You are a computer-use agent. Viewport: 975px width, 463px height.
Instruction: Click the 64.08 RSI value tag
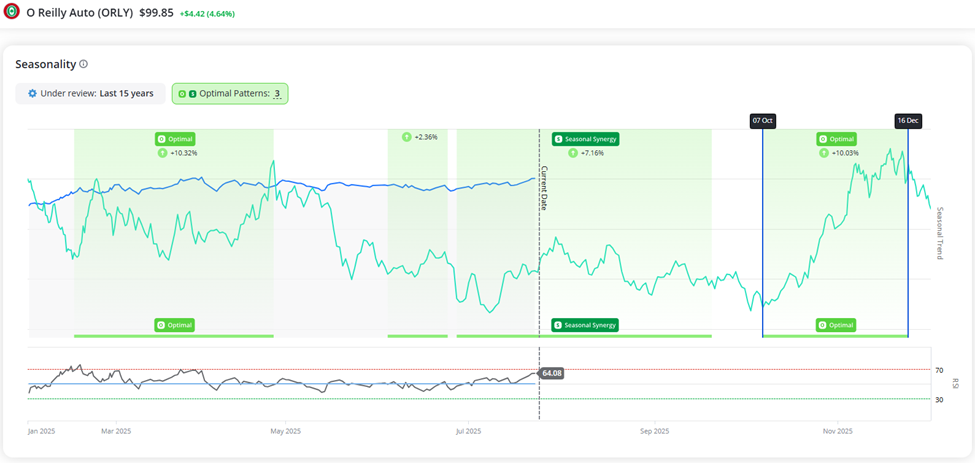click(x=551, y=373)
